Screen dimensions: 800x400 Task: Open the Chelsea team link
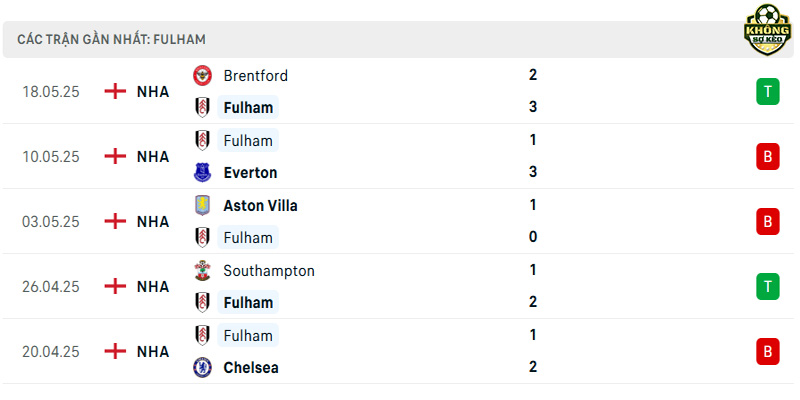tap(251, 368)
